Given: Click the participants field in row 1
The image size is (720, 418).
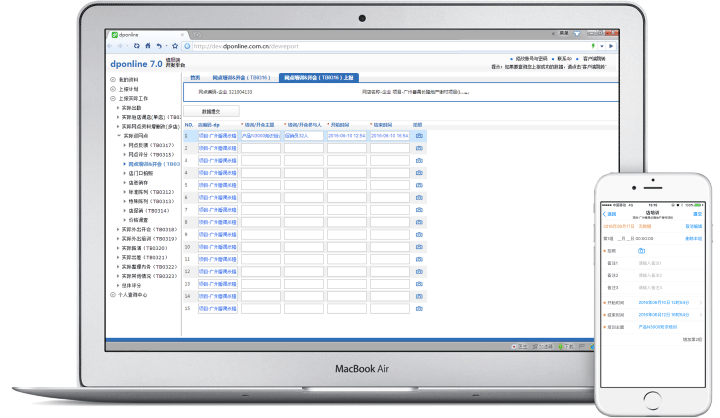Looking at the screenshot, I should click(304, 136).
